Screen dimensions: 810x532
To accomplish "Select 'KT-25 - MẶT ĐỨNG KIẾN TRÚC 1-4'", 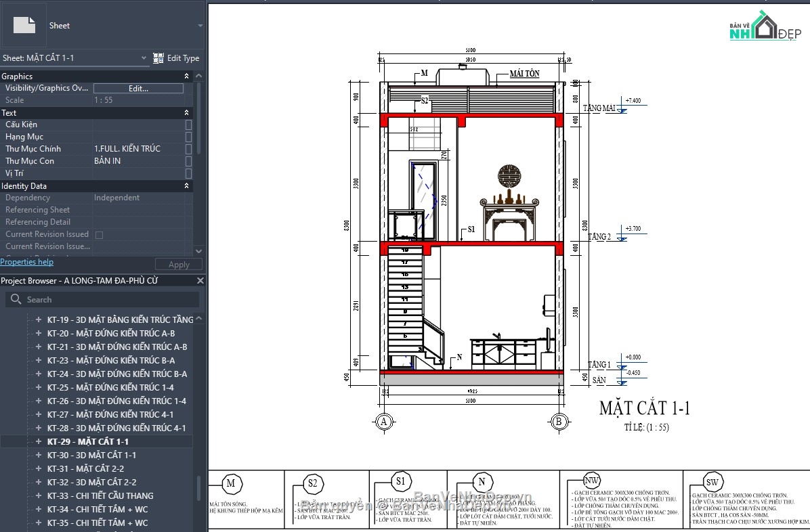I will tap(110, 387).
